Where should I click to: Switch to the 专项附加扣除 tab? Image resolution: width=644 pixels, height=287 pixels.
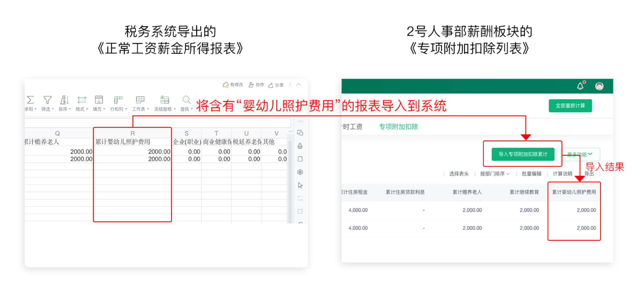(x=398, y=127)
